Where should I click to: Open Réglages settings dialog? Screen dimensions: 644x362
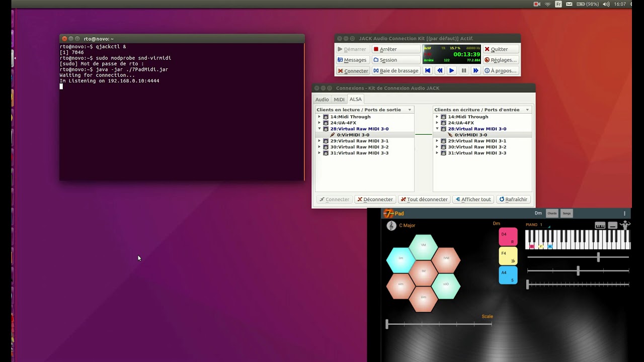pyautogui.click(x=501, y=60)
